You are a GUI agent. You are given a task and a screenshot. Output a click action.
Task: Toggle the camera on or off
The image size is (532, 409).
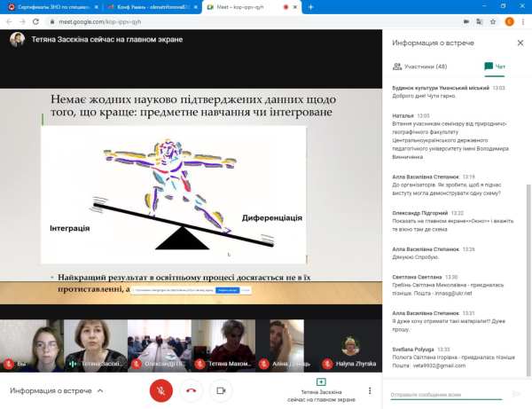tap(220, 389)
